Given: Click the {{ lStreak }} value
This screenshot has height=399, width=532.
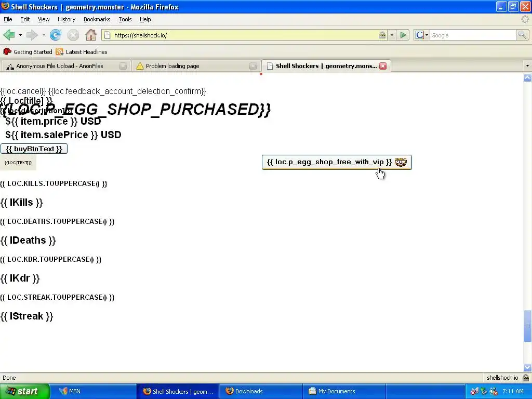Looking at the screenshot, I should click(27, 316).
